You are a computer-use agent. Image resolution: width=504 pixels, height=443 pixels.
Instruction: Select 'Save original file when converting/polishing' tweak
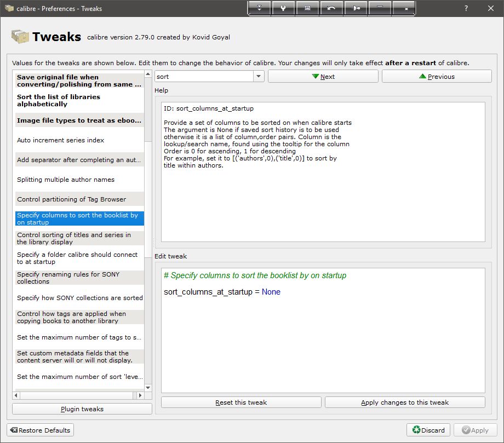(x=79, y=80)
